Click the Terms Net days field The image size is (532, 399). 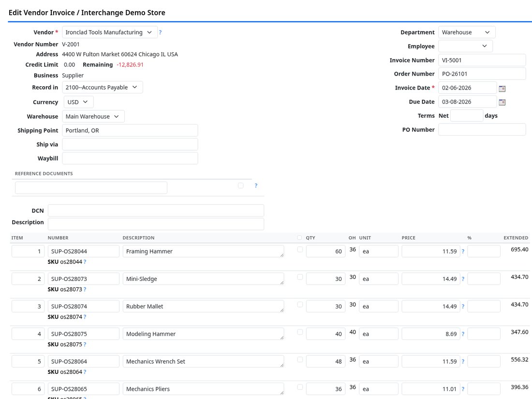coord(467,115)
